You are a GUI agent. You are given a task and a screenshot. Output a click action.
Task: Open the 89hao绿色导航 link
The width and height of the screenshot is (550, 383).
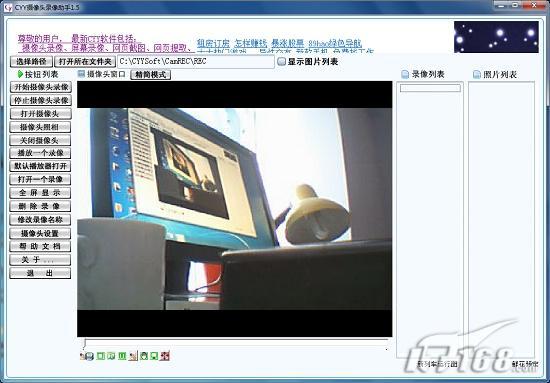pos(335,43)
